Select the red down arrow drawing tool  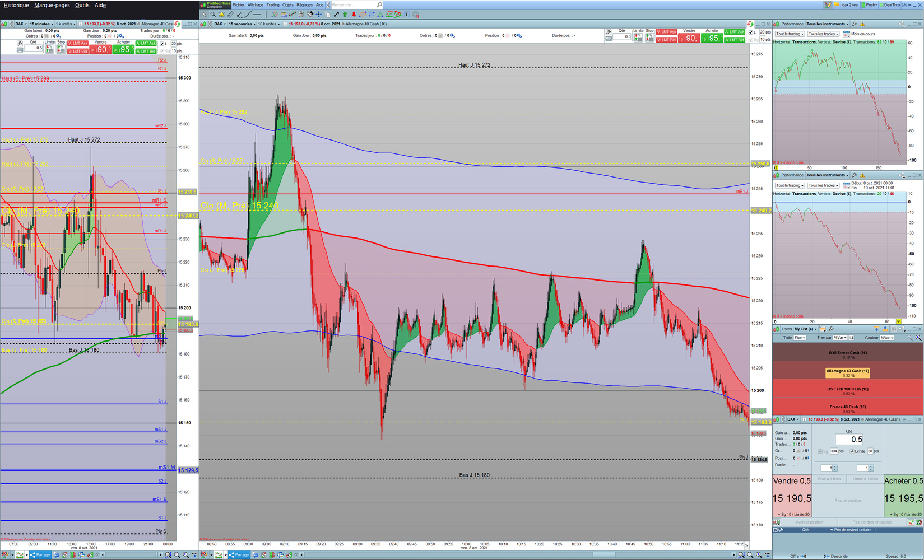354,15
